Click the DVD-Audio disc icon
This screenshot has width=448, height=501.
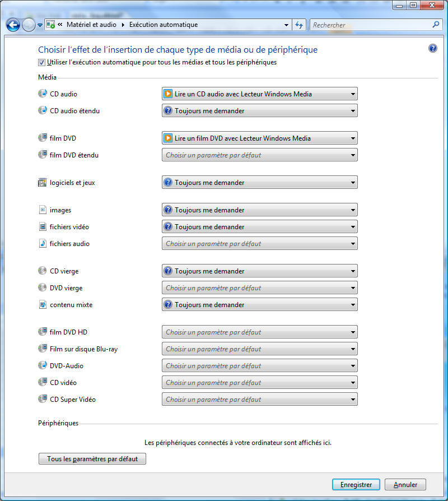click(x=43, y=365)
